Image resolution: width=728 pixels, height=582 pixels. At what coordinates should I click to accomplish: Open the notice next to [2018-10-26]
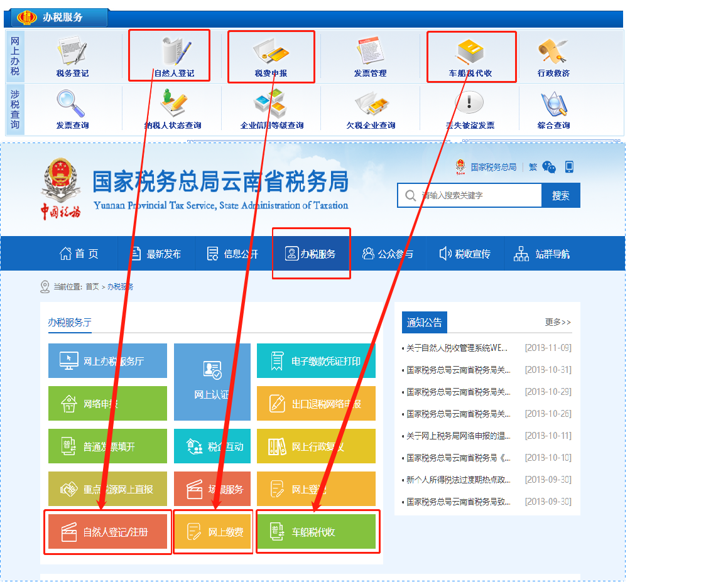[459, 414]
